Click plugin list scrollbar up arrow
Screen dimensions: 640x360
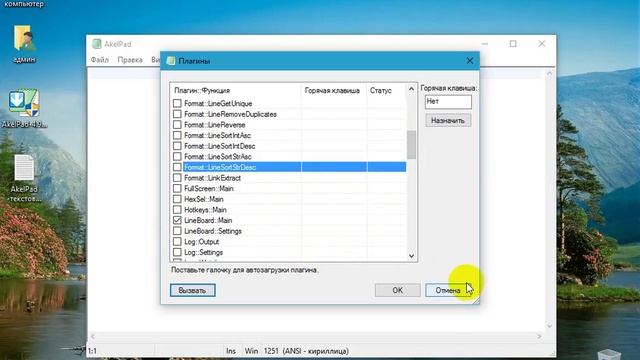[x=411, y=89]
